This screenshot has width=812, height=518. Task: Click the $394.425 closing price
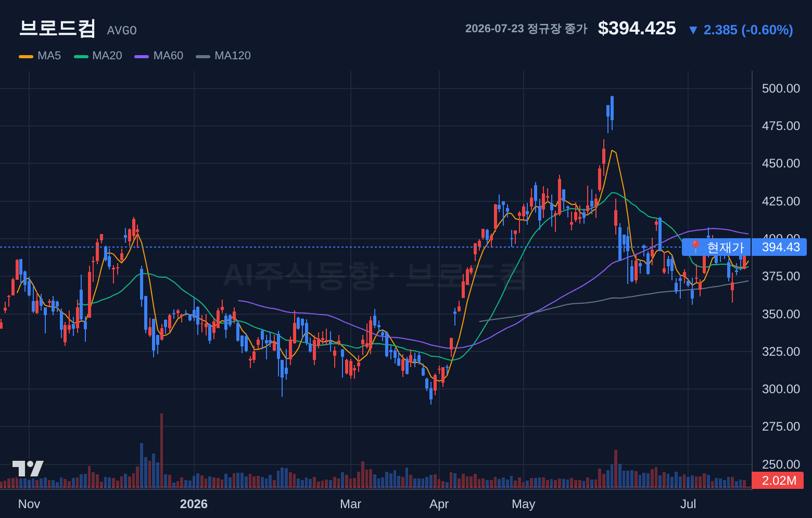(x=637, y=28)
